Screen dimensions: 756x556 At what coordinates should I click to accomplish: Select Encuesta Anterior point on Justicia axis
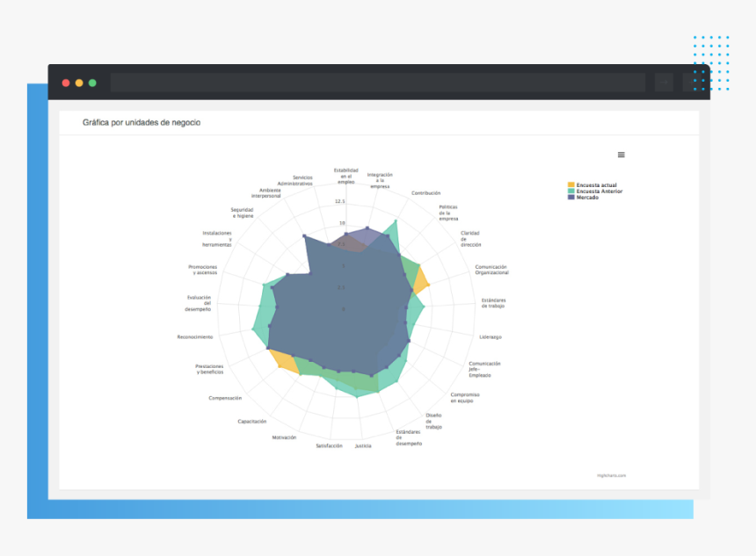357,396
